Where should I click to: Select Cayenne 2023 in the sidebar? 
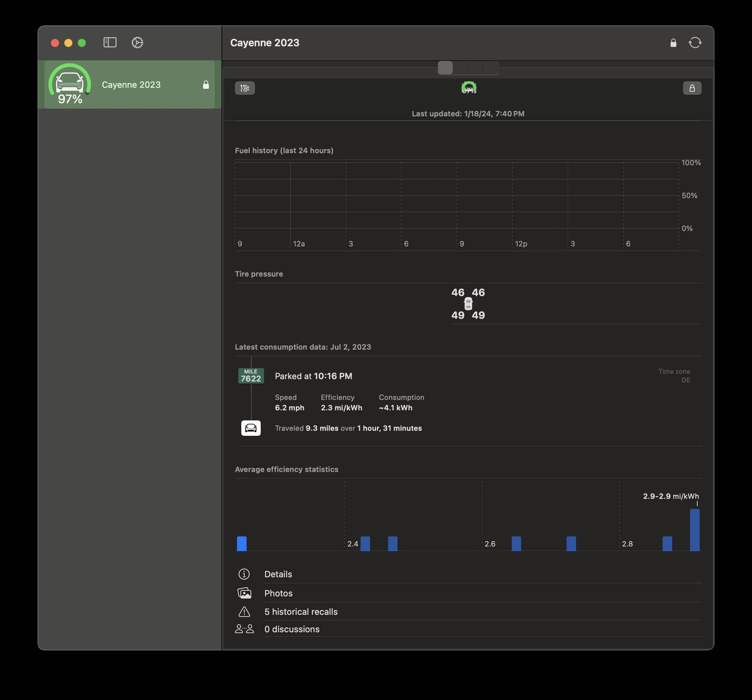pyautogui.click(x=129, y=84)
